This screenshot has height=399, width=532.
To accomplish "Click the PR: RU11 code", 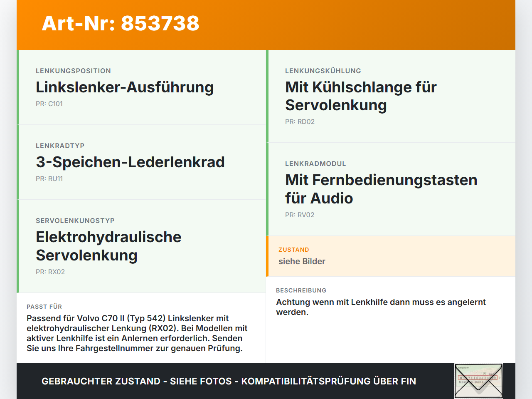I will (49, 178).
